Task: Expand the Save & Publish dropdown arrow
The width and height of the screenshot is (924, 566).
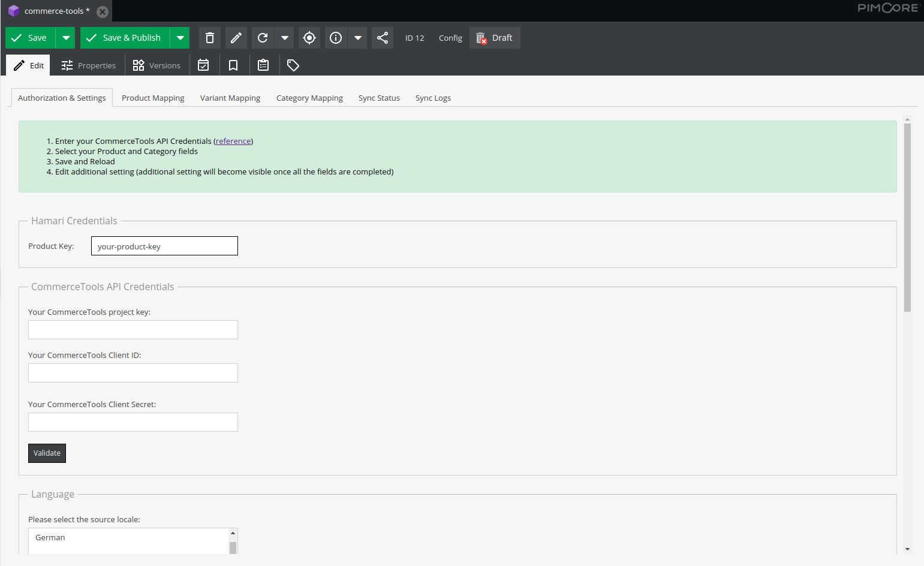Action: (180, 38)
